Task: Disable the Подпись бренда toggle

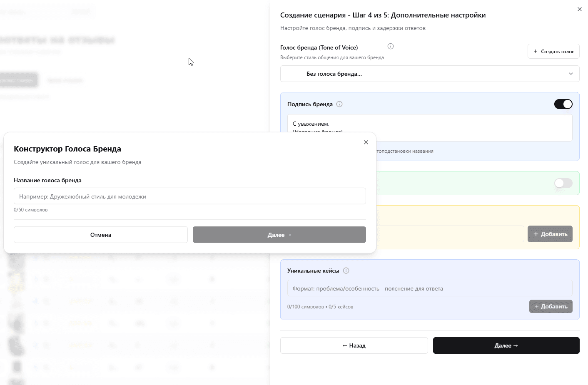Action: coord(563,104)
